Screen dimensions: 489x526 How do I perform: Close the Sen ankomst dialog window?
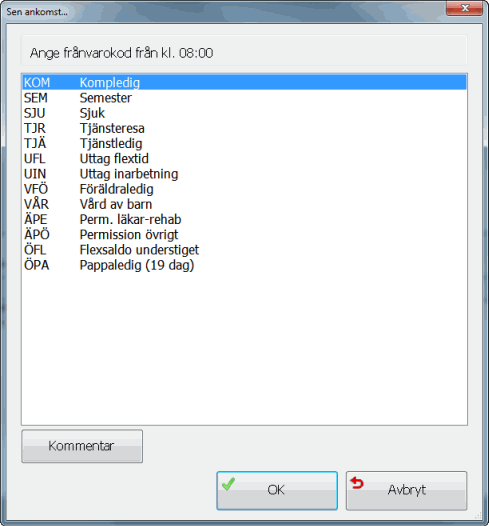click(465, 8)
